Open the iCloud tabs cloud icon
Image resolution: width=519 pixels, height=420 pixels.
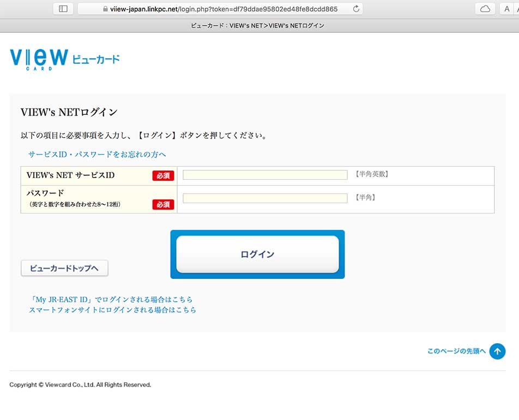(x=485, y=9)
